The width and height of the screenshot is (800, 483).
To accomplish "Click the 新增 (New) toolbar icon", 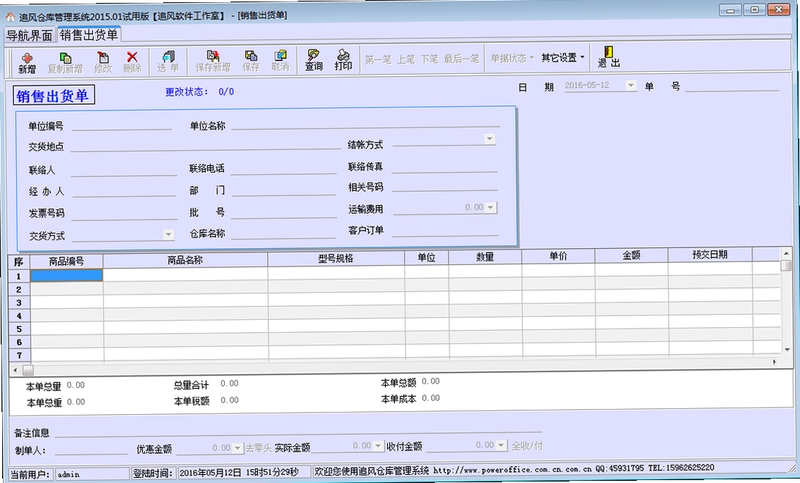I will coord(27,62).
